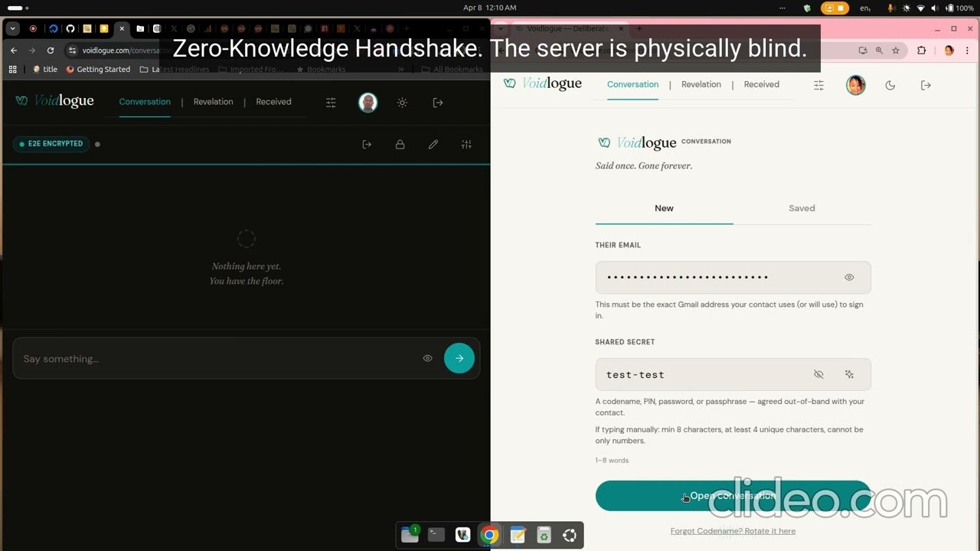980x551 pixels.
Task: Log out via dark window header exit icon
Action: (x=438, y=103)
